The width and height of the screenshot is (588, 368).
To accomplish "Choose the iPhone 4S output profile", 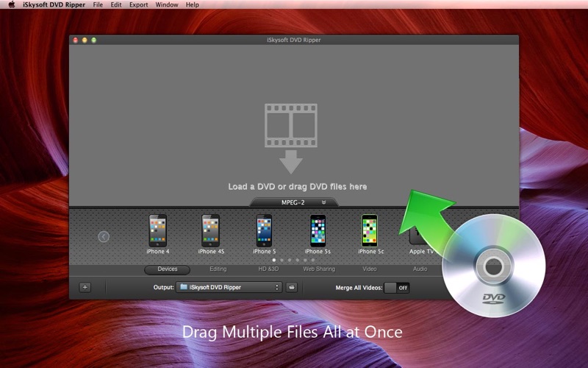I will (211, 231).
